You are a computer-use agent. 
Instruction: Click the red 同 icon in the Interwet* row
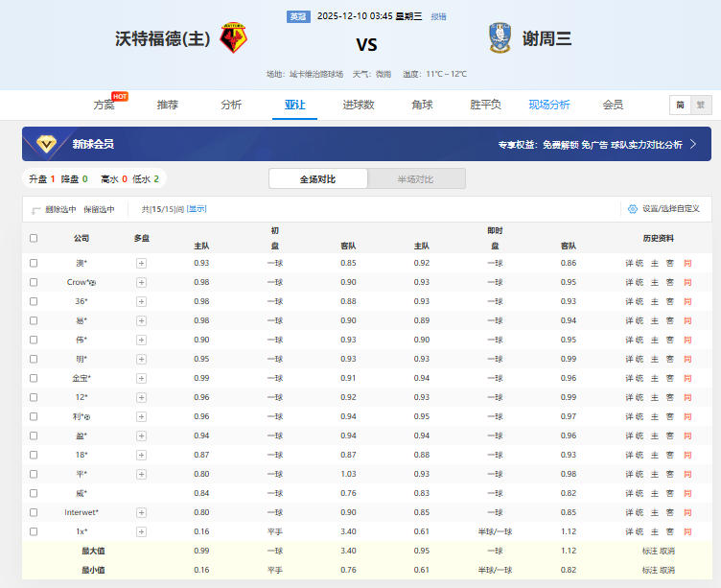click(687, 512)
